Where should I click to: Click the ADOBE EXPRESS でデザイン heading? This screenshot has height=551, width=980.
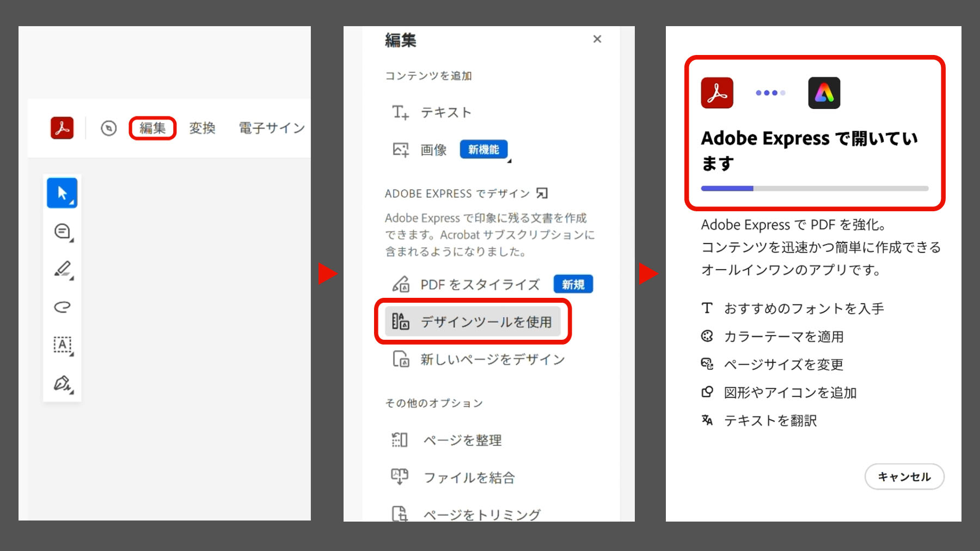(457, 193)
